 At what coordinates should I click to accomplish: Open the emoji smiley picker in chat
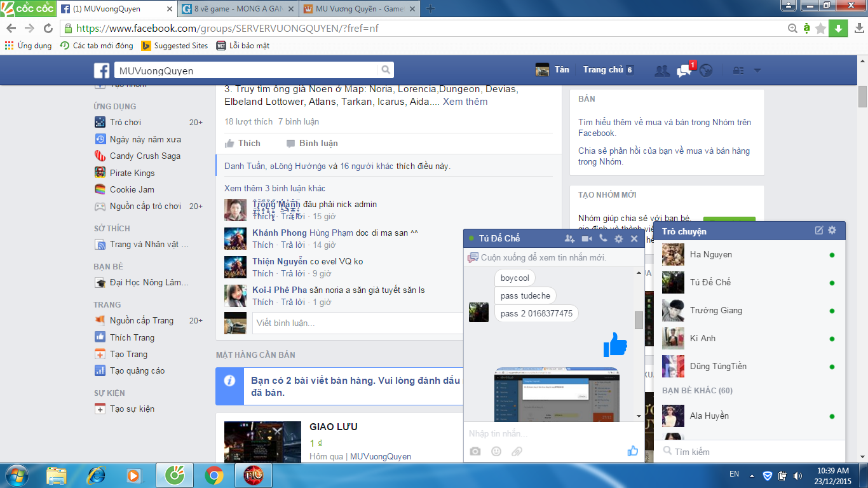point(496,451)
